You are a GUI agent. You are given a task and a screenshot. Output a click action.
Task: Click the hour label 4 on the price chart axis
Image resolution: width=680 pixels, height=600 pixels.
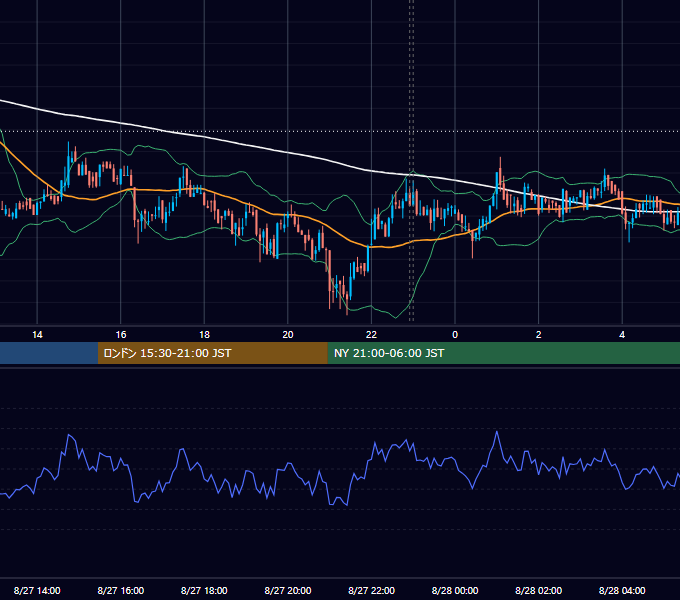tap(622, 335)
